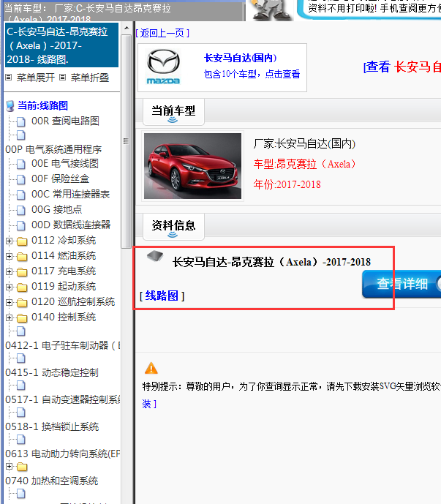
Task: Click the 当前:线路图 tree root label
Action: [42, 106]
